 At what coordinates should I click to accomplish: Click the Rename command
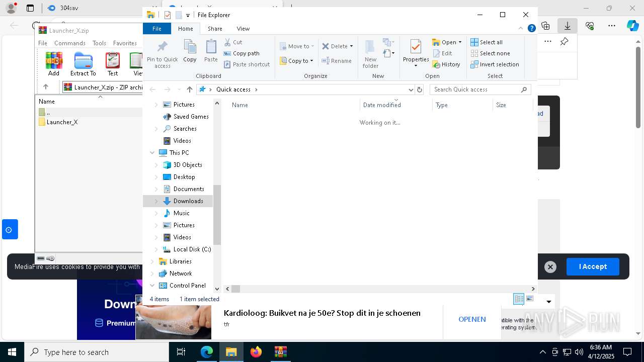pos(337,61)
